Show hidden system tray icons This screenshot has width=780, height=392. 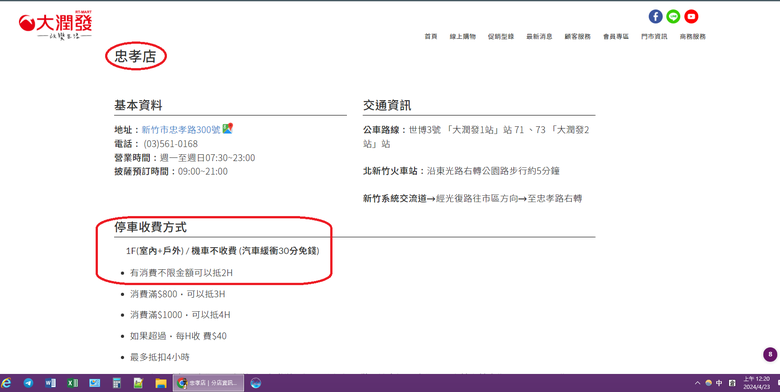(x=697, y=383)
